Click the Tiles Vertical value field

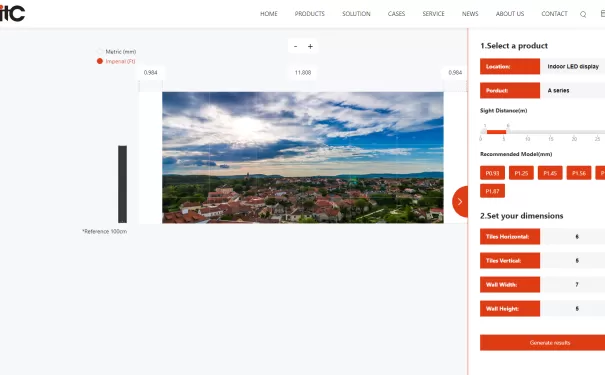click(573, 260)
